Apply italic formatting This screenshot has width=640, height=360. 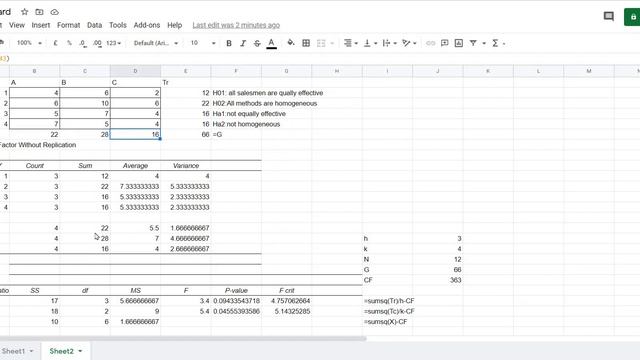[x=243, y=43]
